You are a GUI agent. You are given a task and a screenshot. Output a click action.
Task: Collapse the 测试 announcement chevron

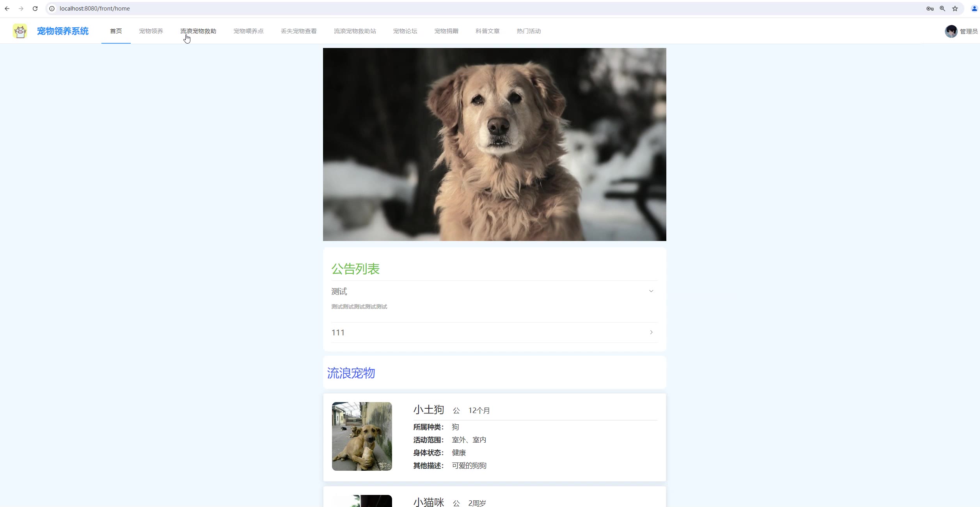[651, 291]
